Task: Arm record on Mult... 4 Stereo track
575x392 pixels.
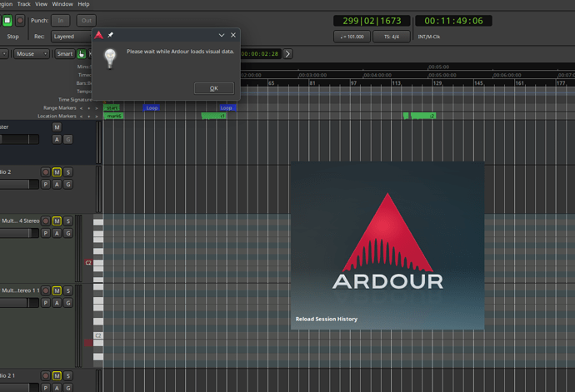Action: [46, 221]
